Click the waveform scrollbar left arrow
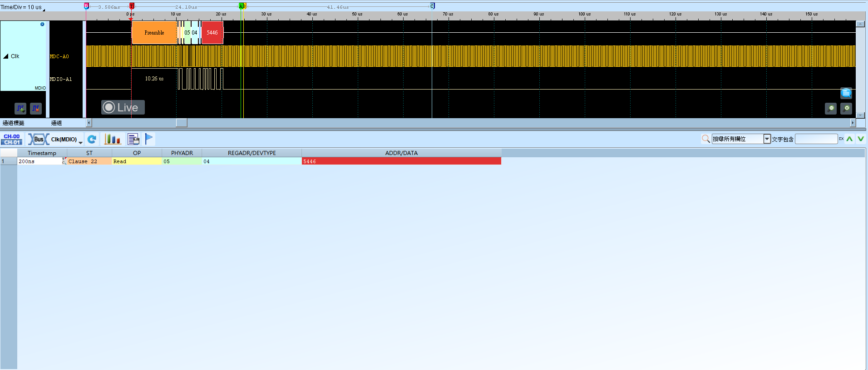This screenshot has height=370, width=868. click(89, 123)
